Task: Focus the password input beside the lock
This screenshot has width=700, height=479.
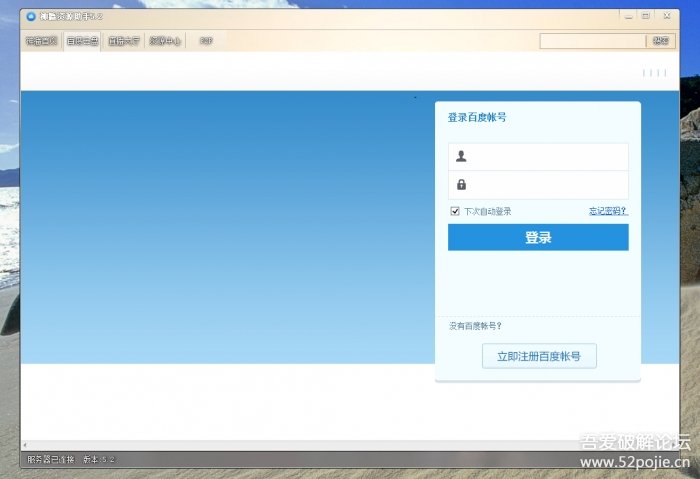Action: click(538, 185)
